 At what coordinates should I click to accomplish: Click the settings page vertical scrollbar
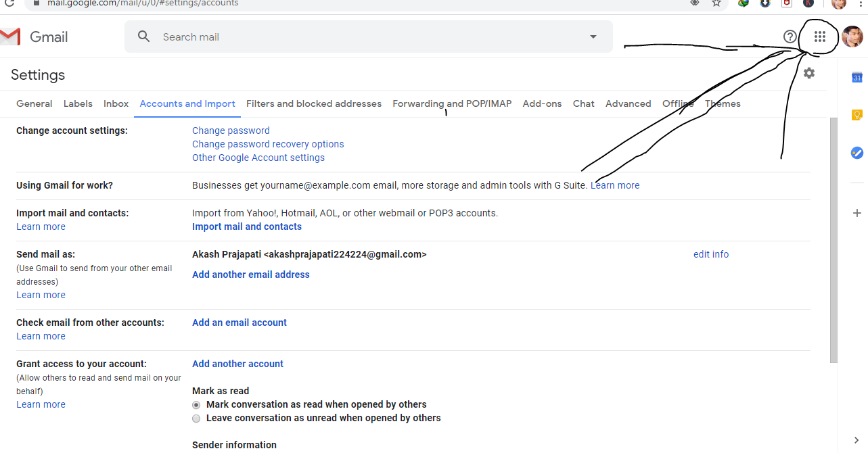[x=833, y=240]
